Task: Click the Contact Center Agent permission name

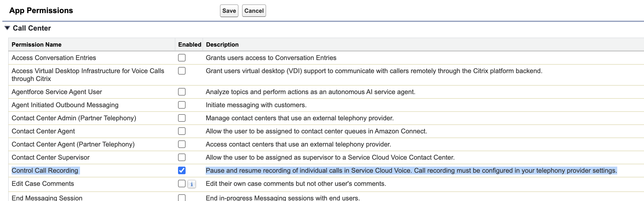Action: pos(43,131)
